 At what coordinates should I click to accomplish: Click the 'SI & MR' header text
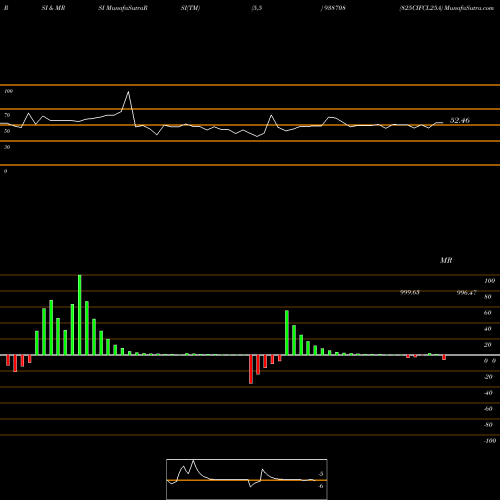click(x=53, y=8)
